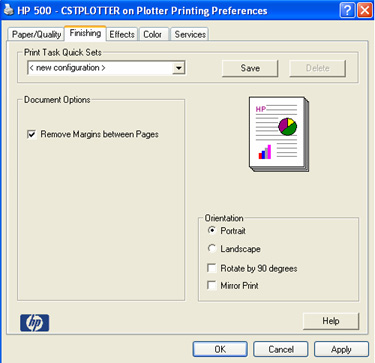Open the Services tab

coord(190,34)
